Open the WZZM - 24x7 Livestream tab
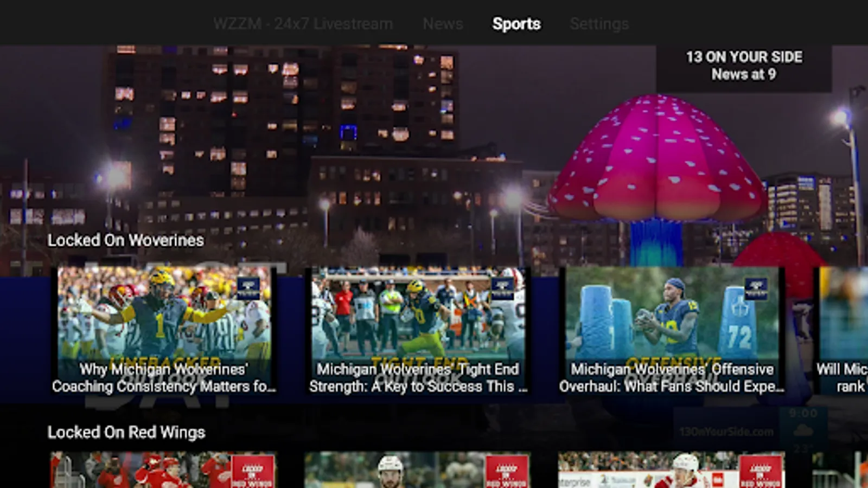868x488 pixels. pyautogui.click(x=303, y=24)
